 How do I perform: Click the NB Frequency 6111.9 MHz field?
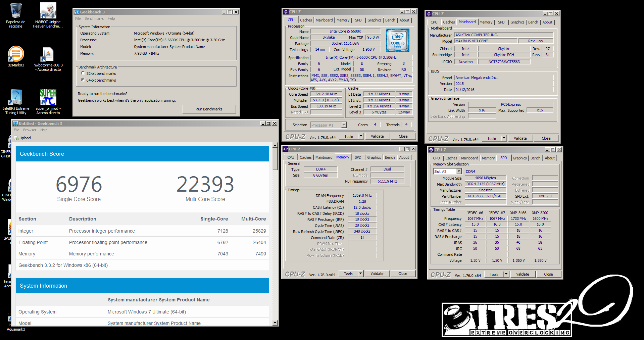[387, 181]
